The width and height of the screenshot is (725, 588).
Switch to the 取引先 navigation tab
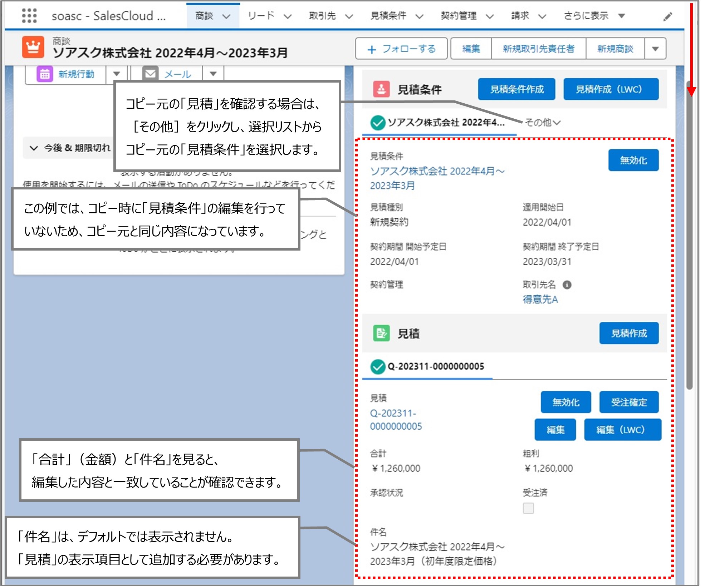pyautogui.click(x=322, y=16)
